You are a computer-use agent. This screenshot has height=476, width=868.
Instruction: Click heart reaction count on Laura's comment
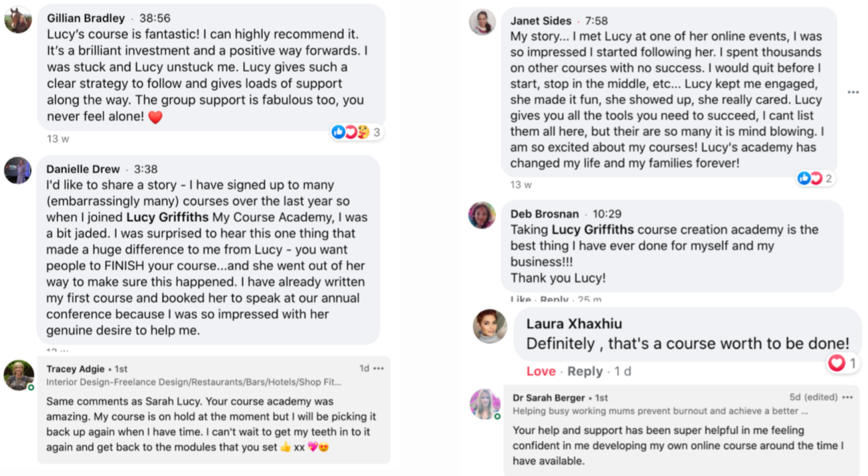tap(843, 363)
